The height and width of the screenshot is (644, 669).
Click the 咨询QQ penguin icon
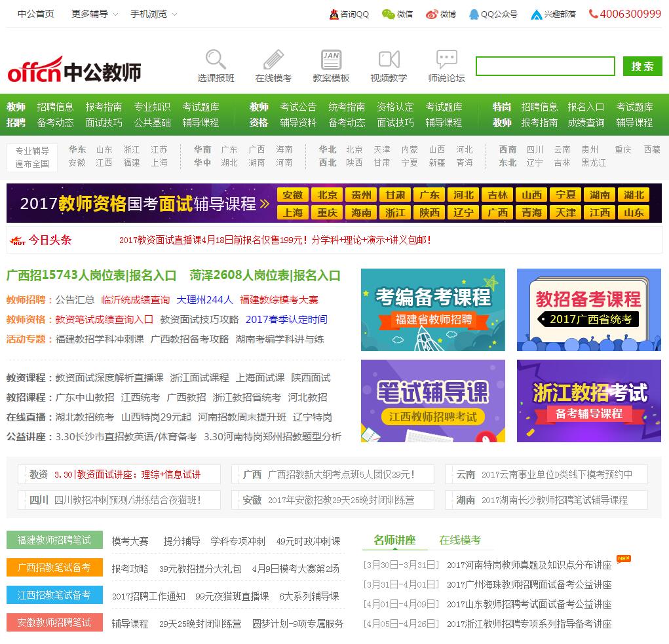[x=334, y=14]
